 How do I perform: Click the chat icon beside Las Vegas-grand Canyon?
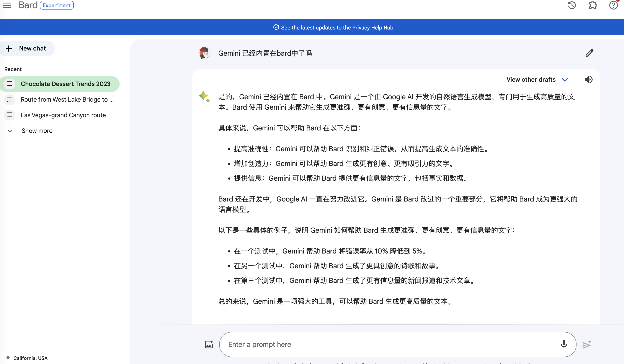(9, 115)
